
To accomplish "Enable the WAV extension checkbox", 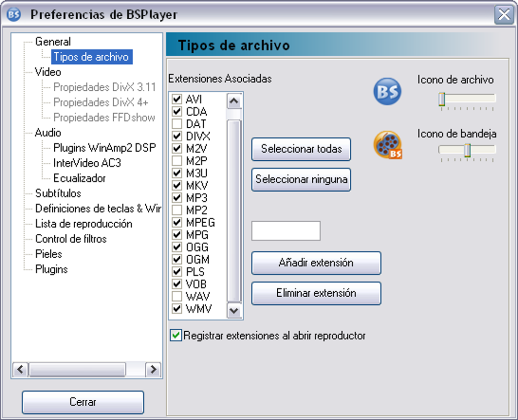I will coord(177,296).
